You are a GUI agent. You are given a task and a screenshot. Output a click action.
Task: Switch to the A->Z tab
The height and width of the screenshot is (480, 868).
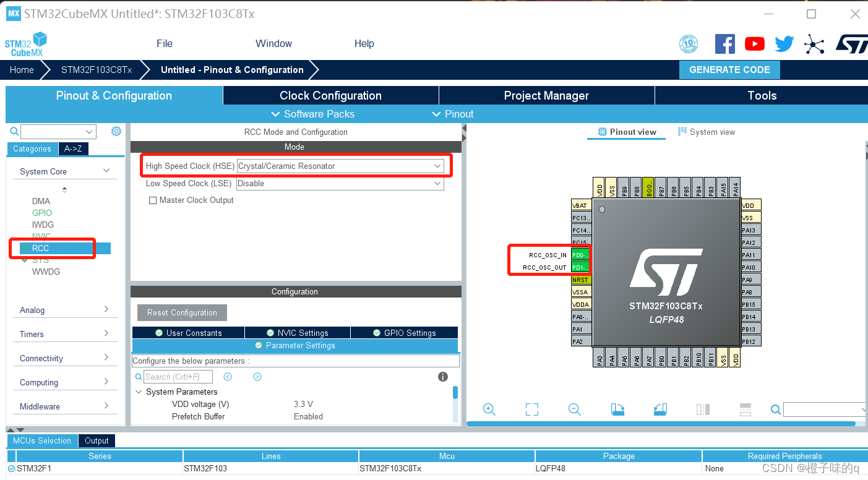point(73,148)
